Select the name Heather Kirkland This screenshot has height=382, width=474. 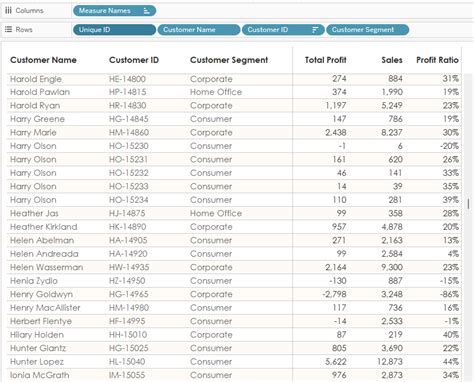(x=44, y=227)
